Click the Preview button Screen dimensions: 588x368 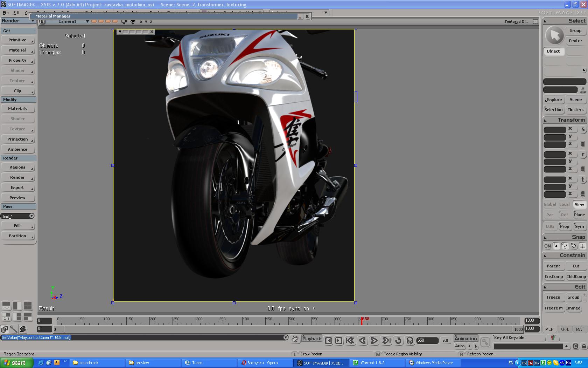17,198
